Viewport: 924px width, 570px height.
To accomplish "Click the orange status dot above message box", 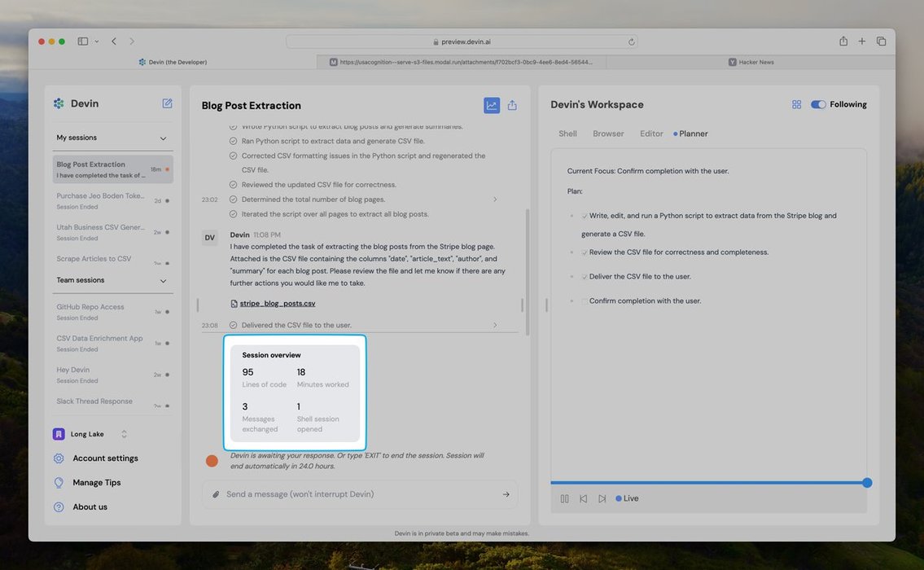I will pyautogui.click(x=212, y=461).
